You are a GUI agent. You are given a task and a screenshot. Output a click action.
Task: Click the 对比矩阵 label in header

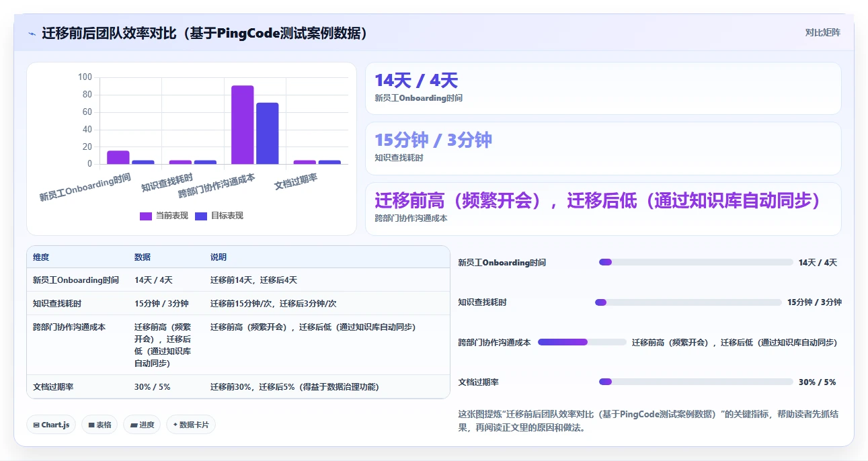tap(822, 32)
